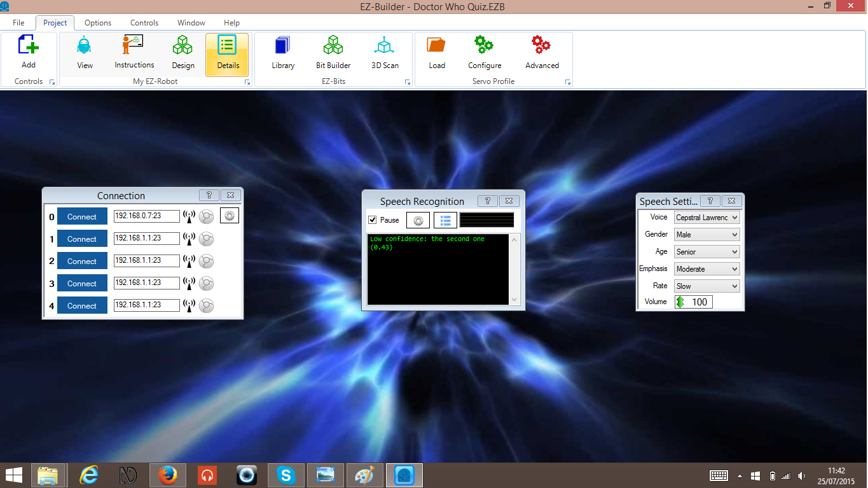Open Skype from the taskbar
The height and width of the screenshot is (488, 868).
tap(286, 475)
